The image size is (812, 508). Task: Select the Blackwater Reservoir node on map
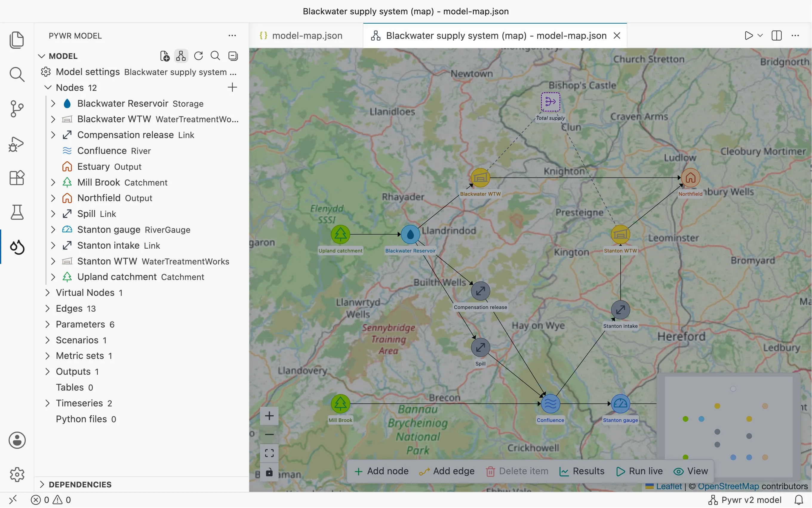410,234
